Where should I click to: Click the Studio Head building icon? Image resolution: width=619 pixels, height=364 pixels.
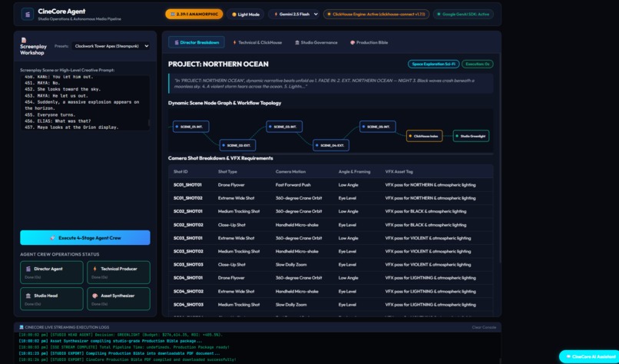coord(28,296)
